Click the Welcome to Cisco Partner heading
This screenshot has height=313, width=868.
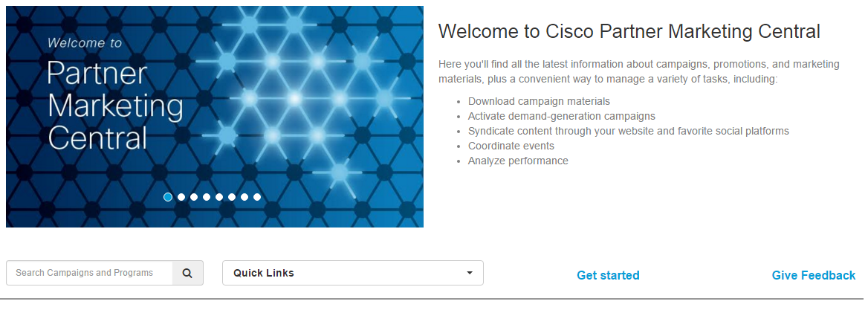629,31
